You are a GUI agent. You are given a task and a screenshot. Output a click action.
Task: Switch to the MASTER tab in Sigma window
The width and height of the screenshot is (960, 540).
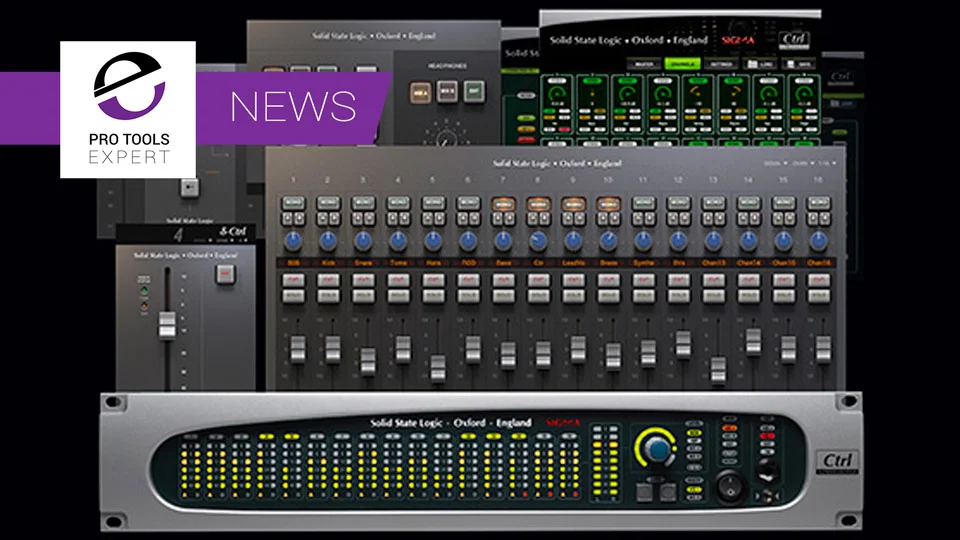pyautogui.click(x=644, y=64)
